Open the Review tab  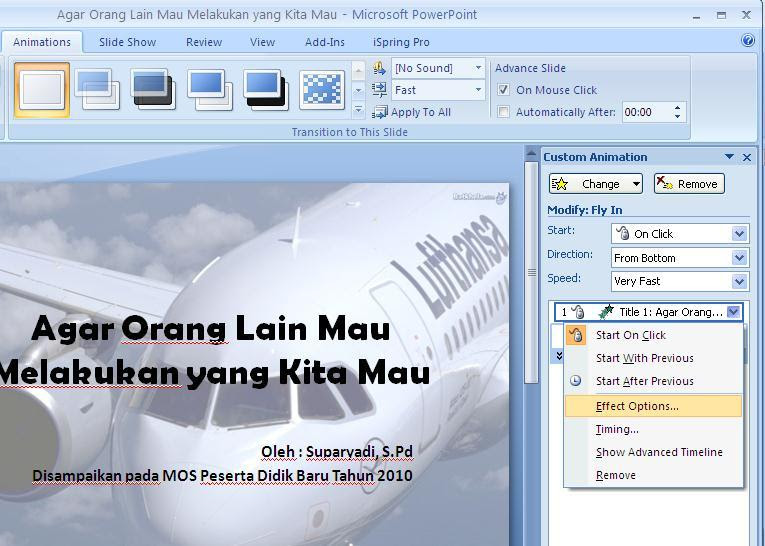(204, 42)
